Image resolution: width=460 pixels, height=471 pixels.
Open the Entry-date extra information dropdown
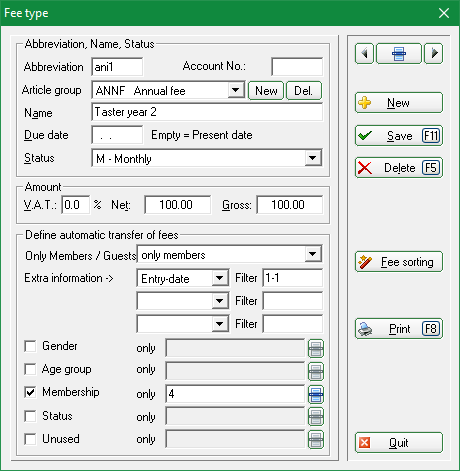coord(220,278)
